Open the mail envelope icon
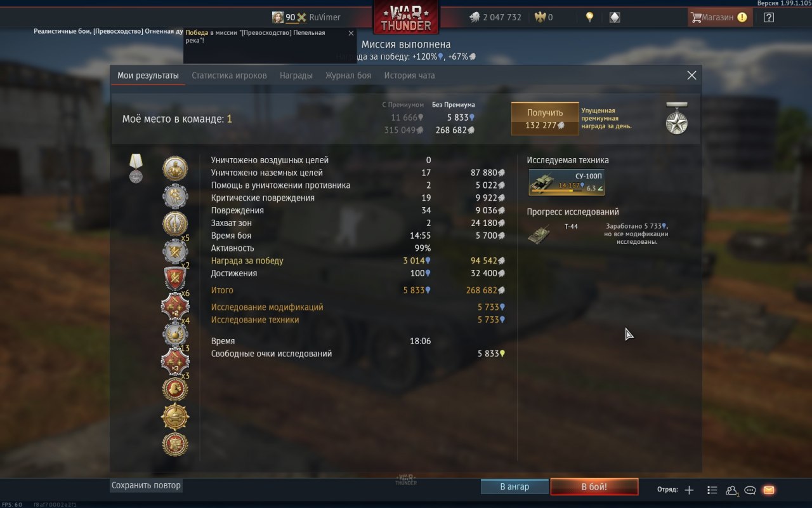 [x=768, y=490]
